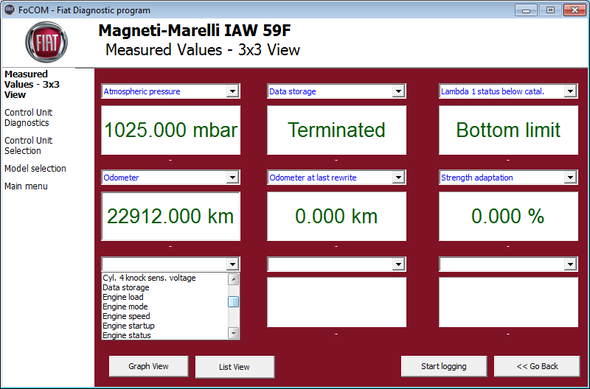Collapse the open bottom-left parameter dropdown
Image resolution: width=590 pixels, height=389 pixels.
tap(232, 264)
